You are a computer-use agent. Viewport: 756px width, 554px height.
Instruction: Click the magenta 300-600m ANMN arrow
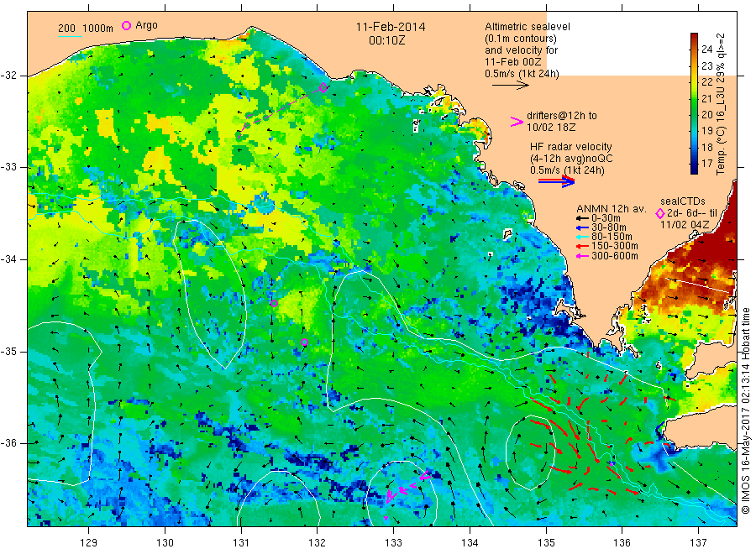(582, 256)
